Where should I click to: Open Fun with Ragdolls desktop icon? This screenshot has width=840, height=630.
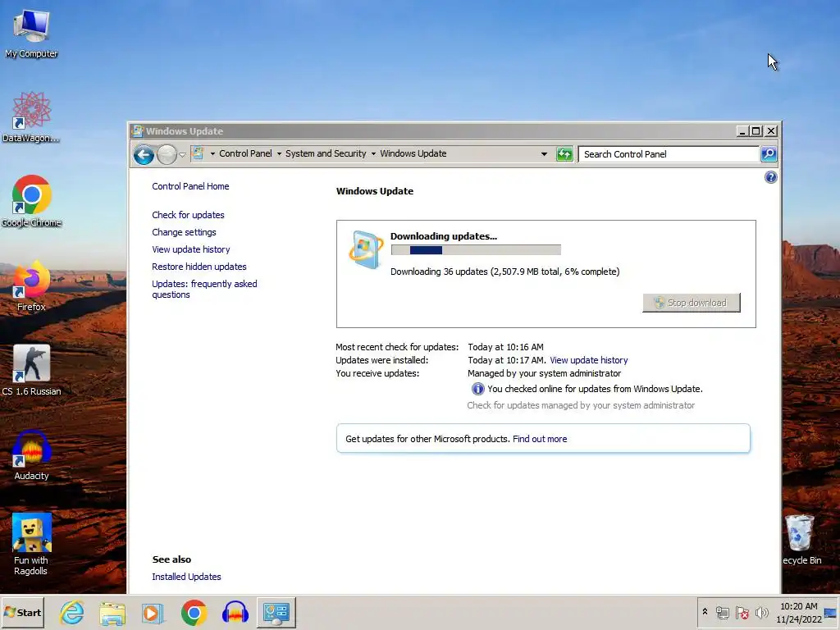point(31,545)
